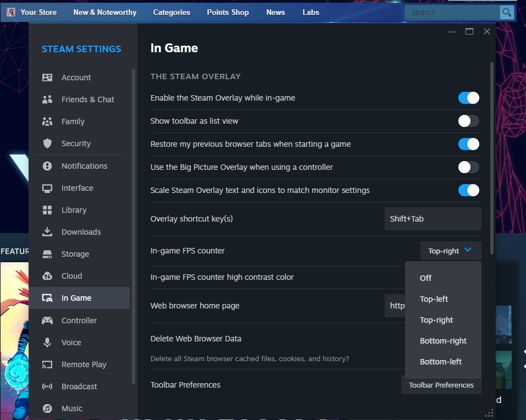Click the settings content vertical scrollbar
The image size is (526, 420).
click(492, 158)
